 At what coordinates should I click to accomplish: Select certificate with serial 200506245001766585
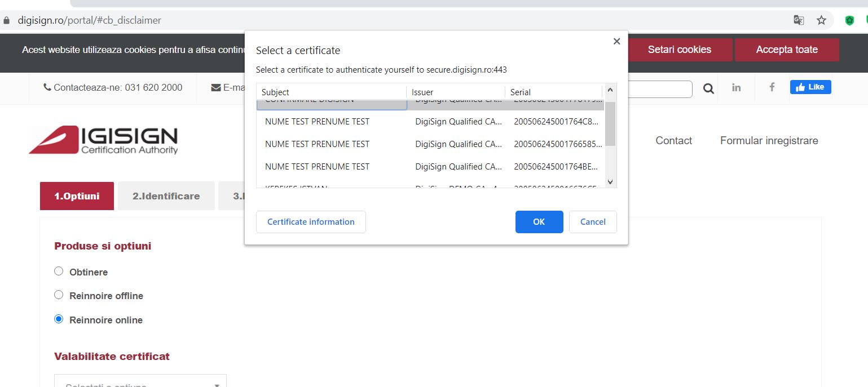[x=430, y=144]
